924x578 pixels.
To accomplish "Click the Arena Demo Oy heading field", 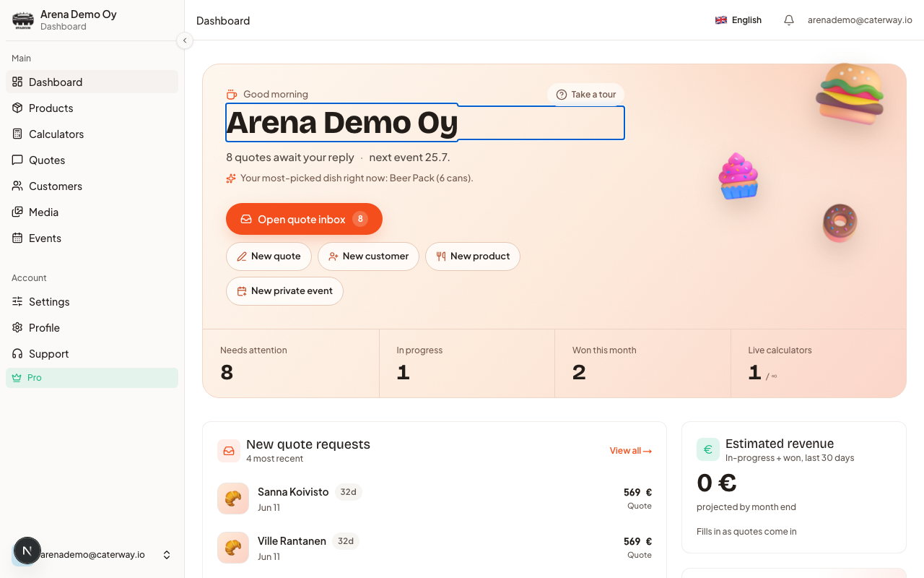I will pyautogui.click(x=425, y=122).
